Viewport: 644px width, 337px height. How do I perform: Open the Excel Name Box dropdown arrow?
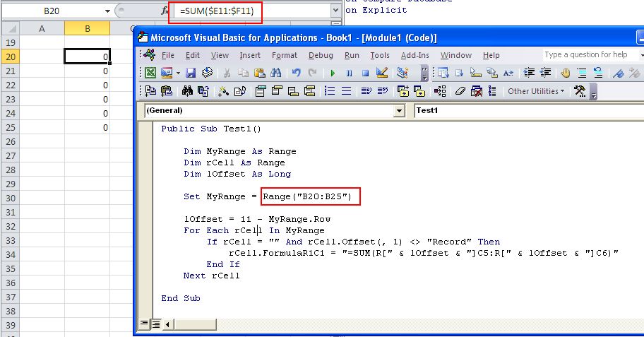107,11
